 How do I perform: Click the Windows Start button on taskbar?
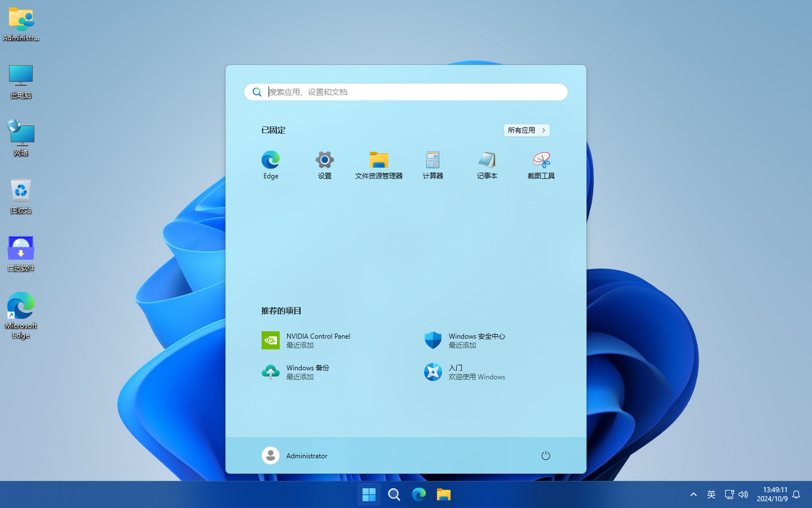pos(369,495)
